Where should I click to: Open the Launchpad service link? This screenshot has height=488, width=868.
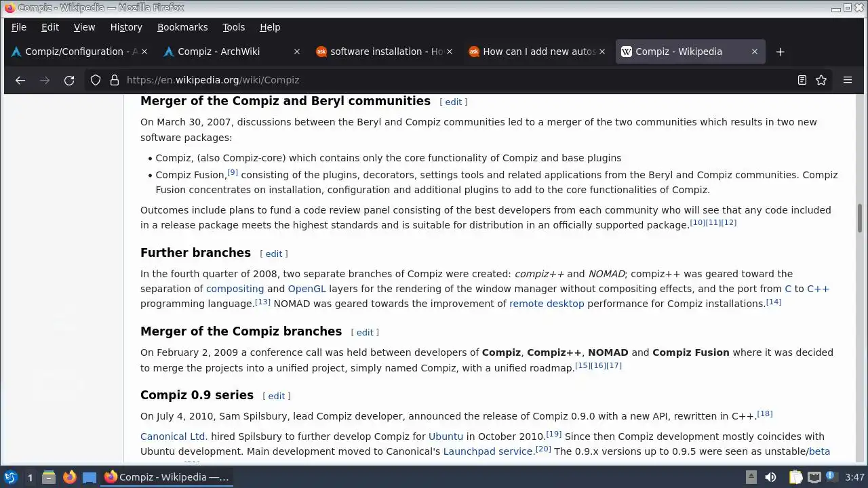pyautogui.click(x=488, y=451)
